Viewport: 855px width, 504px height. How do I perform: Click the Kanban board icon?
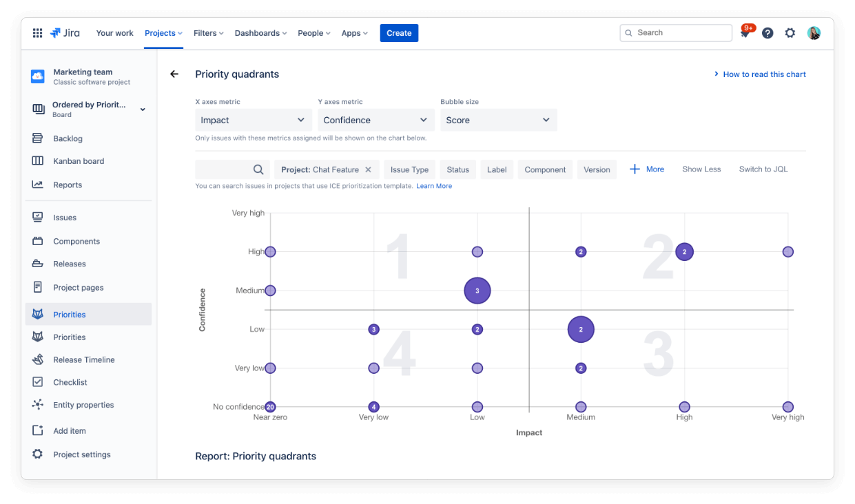(x=38, y=161)
